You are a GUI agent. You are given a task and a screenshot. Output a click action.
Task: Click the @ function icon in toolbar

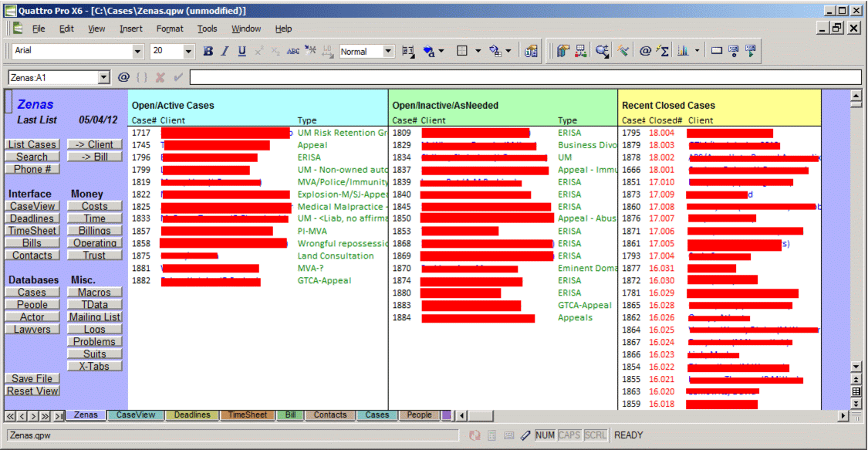click(x=645, y=52)
